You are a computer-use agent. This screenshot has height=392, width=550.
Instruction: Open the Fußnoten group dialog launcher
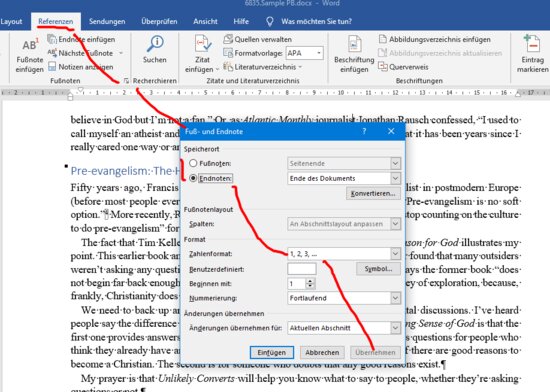126,81
